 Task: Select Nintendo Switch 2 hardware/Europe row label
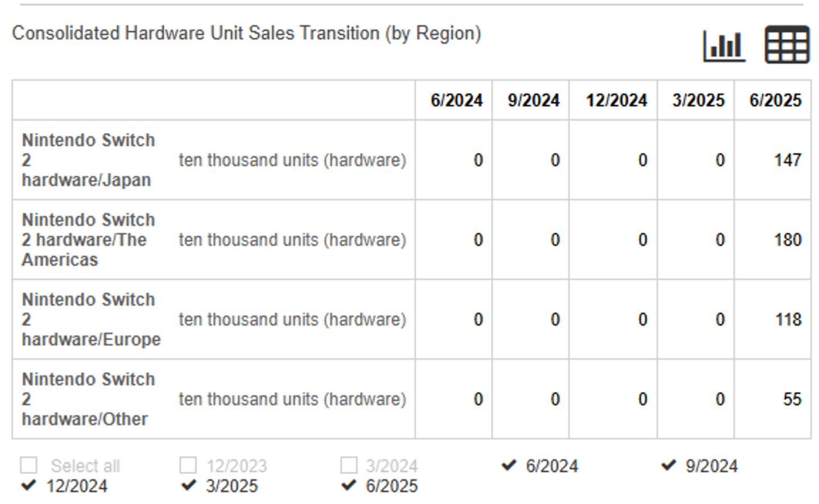point(90,319)
